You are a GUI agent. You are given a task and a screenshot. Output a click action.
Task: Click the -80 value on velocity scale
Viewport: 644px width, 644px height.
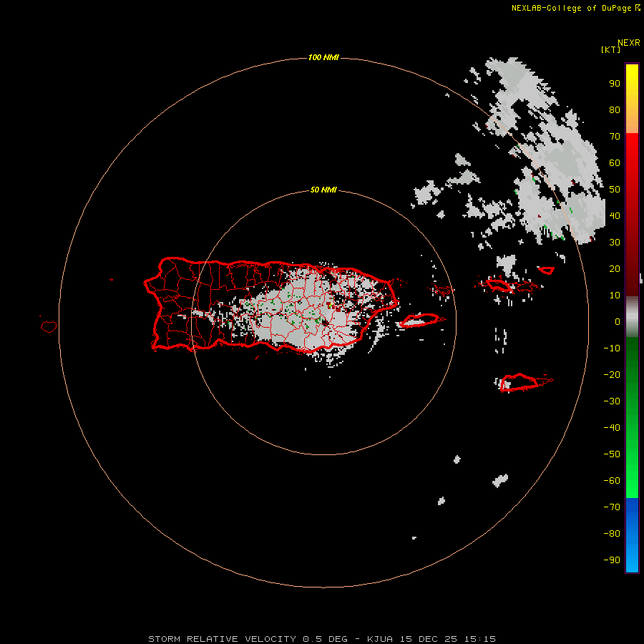(612, 534)
